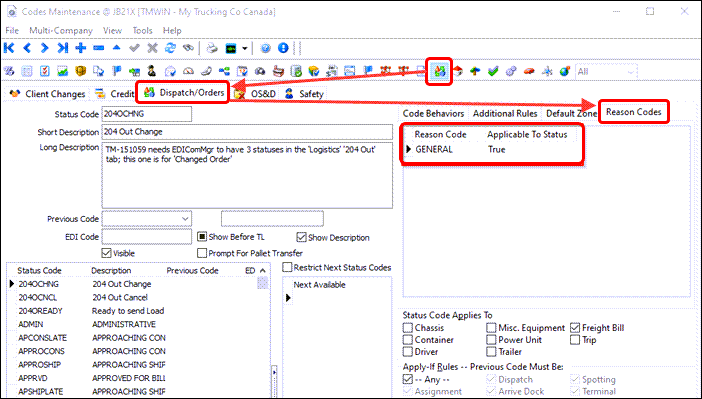Click the printer icon in top toolbar
This screenshot has height=399, width=702.
coord(212,48)
